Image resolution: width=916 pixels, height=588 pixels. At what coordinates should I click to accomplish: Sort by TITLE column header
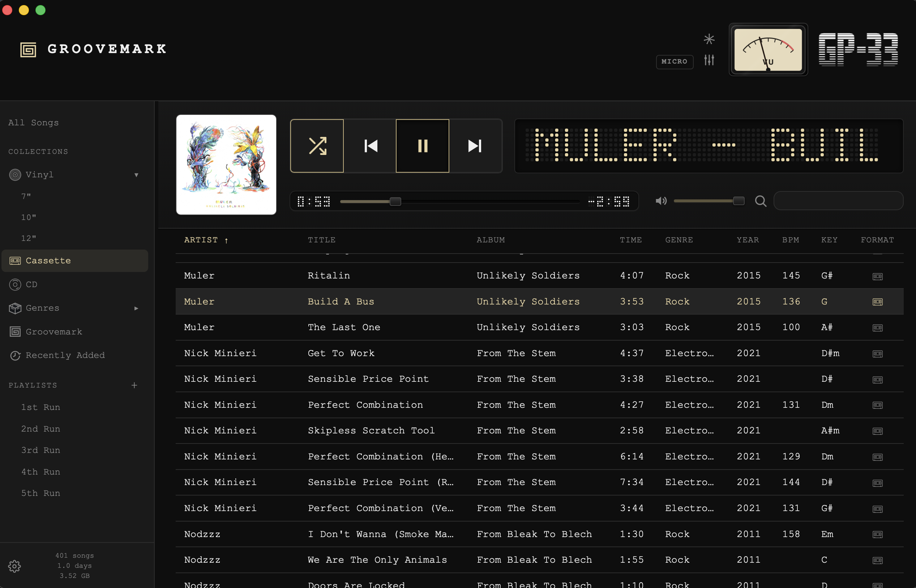coord(321,240)
